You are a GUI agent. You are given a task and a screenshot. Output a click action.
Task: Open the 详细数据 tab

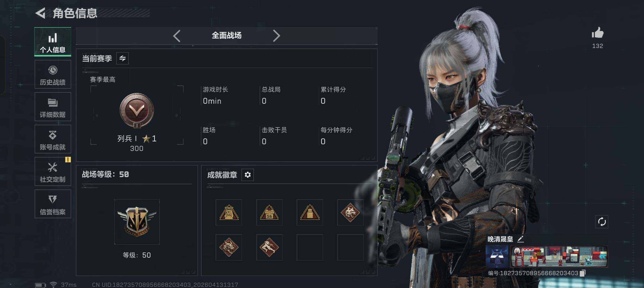coord(53,107)
